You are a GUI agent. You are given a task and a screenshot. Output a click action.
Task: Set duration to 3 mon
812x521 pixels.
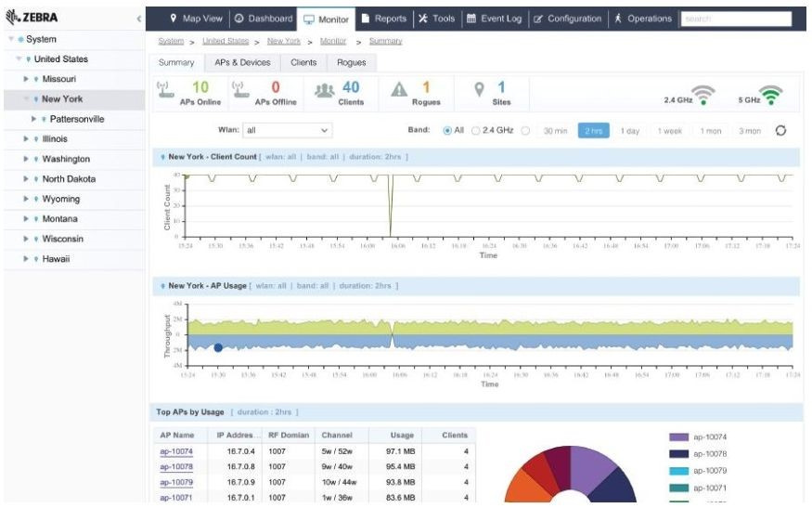[x=749, y=131]
